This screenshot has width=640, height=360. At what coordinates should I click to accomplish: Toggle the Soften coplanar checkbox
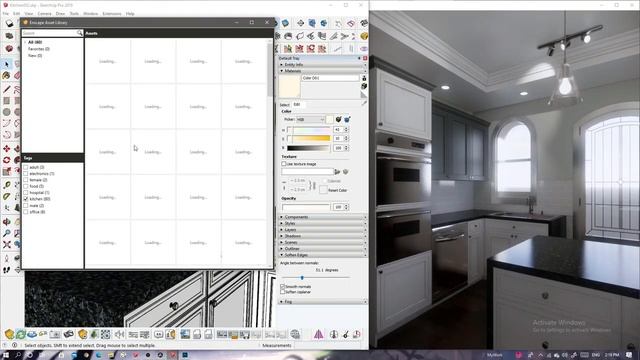[x=282, y=292]
